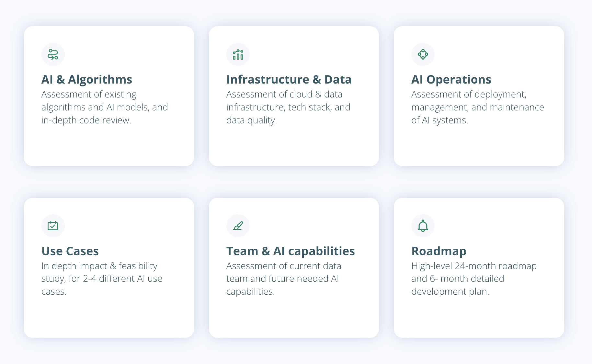Click the High-level 24-month roadmap description

point(473,279)
